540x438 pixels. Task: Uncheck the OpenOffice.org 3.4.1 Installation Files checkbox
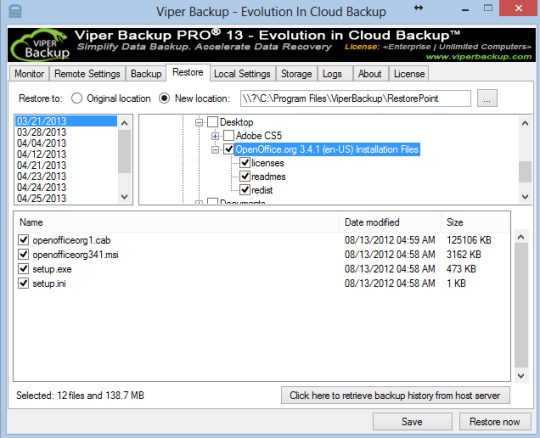click(229, 149)
